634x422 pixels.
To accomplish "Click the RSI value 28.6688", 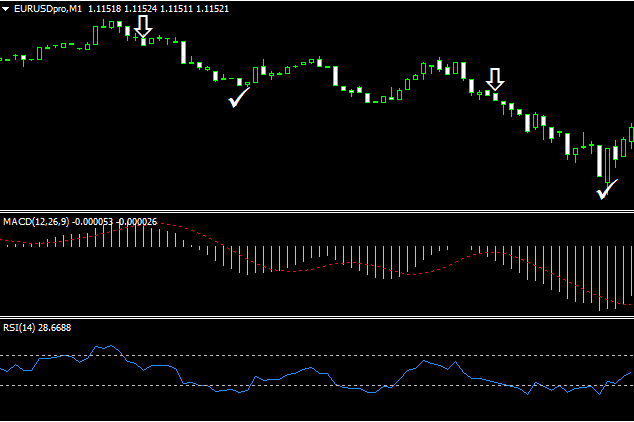I will [x=54, y=328].
